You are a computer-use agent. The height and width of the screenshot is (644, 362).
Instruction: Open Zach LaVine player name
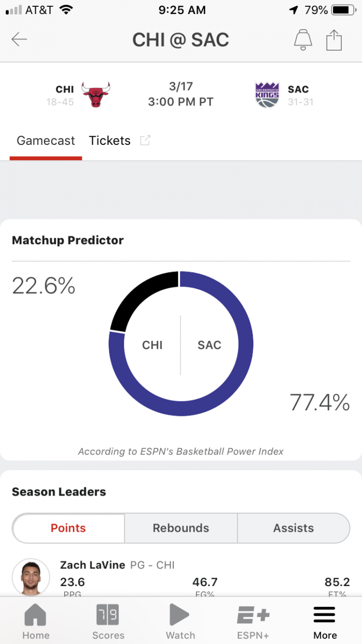point(93,565)
